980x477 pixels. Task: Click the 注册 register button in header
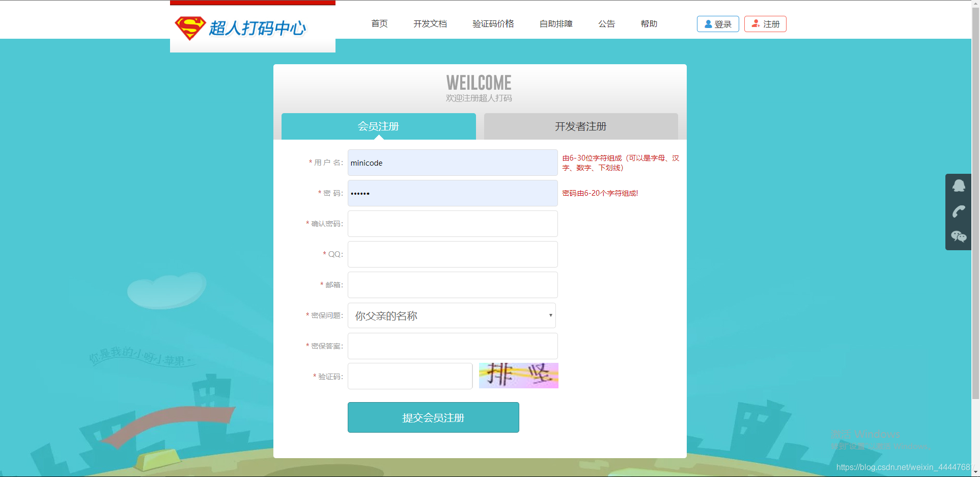coord(765,24)
